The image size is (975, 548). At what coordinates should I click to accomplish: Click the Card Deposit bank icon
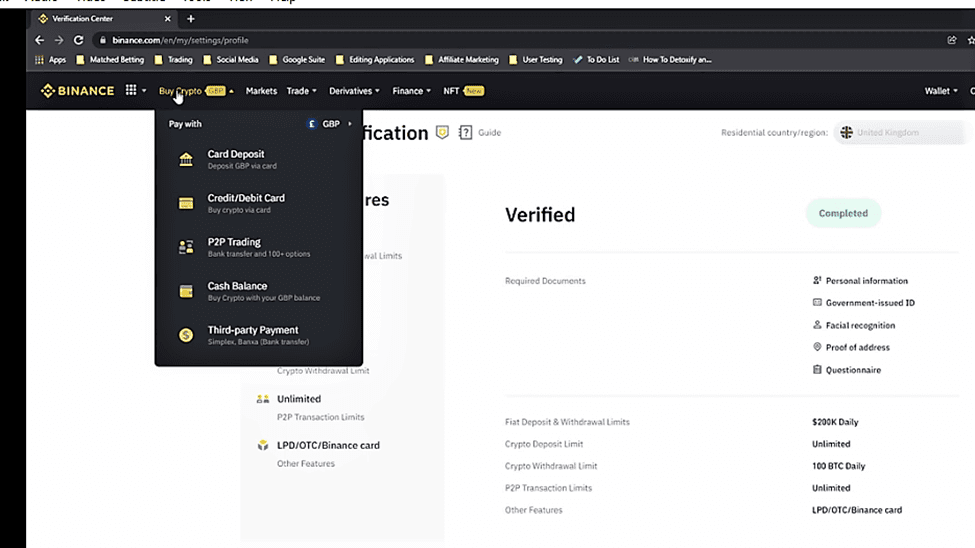(x=186, y=159)
